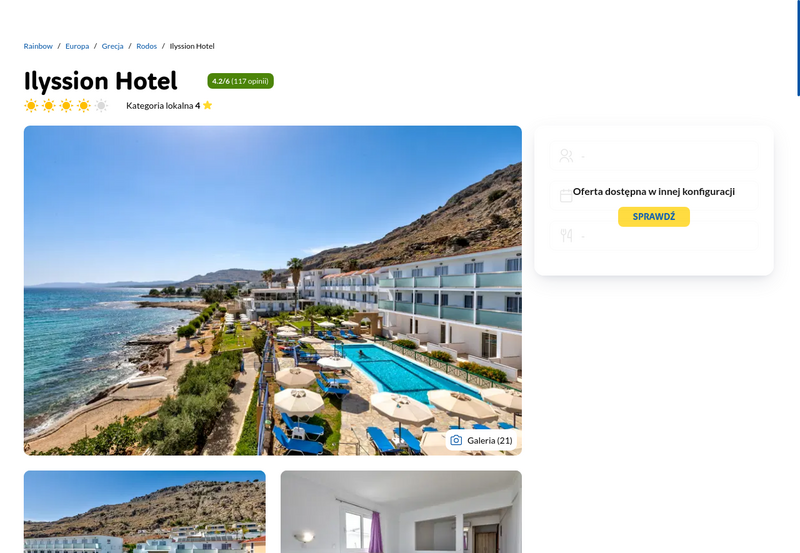800x553 pixels.
Task: Click the first sun rating icon
Action: tap(31, 106)
